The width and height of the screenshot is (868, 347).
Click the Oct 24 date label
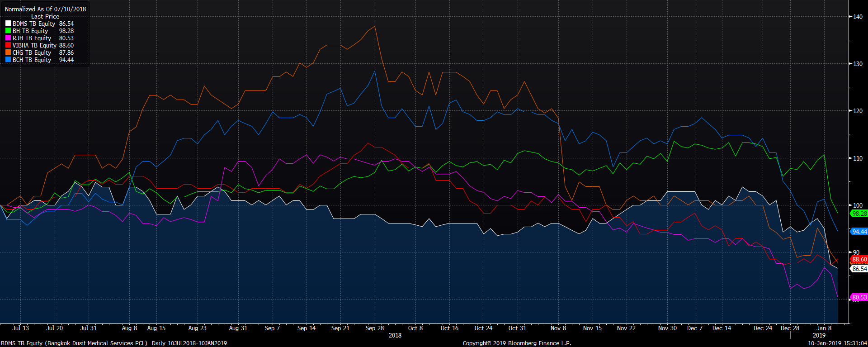[x=483, y=328]
